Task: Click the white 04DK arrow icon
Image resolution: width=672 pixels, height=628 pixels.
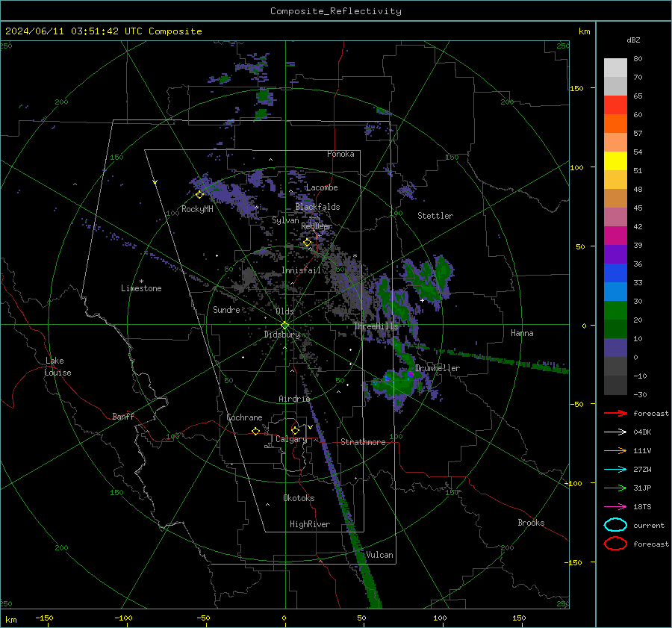Action: (615, 432)
